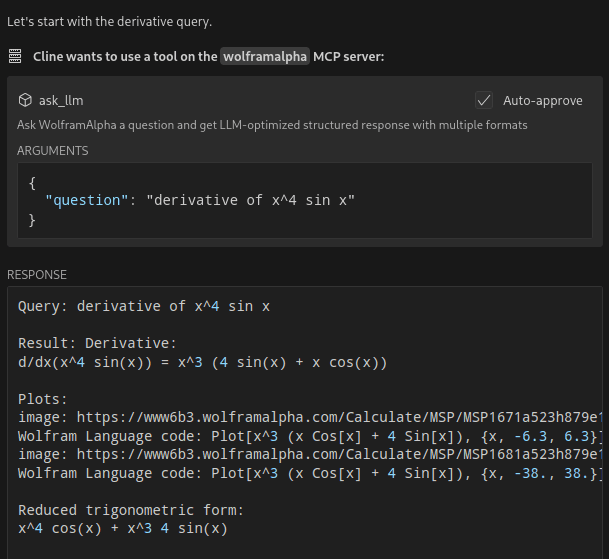Screen dimensions: 609x559
Task: Toggle the Auto-approve checkbox
Action: pyautogui.click(x=484, y=101)
